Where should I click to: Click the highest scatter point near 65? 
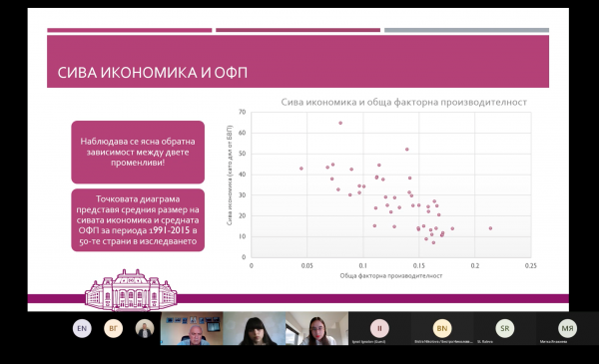pyautogui.click(x=340, y=123)
